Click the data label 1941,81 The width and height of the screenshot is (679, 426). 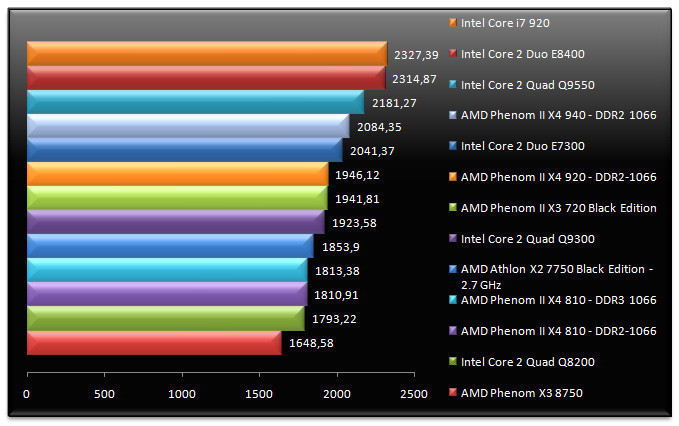coord(357,199)
